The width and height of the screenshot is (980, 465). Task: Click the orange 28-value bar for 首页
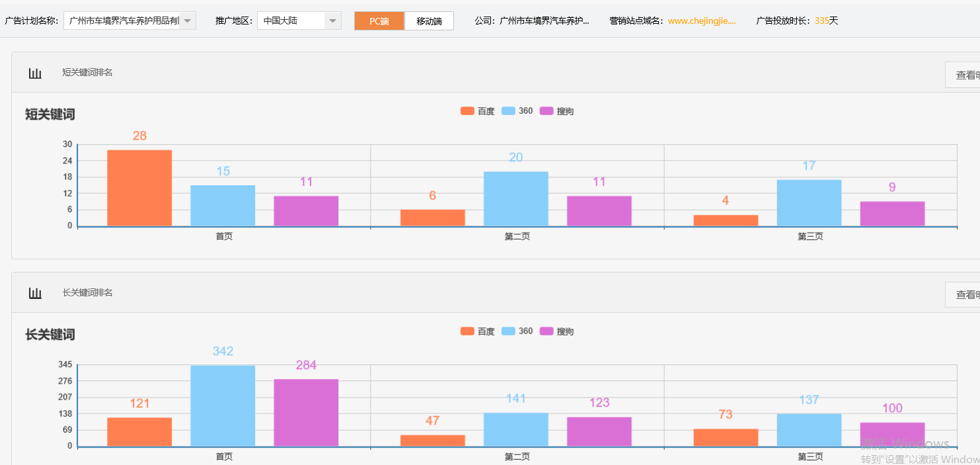tap(139, 189)
